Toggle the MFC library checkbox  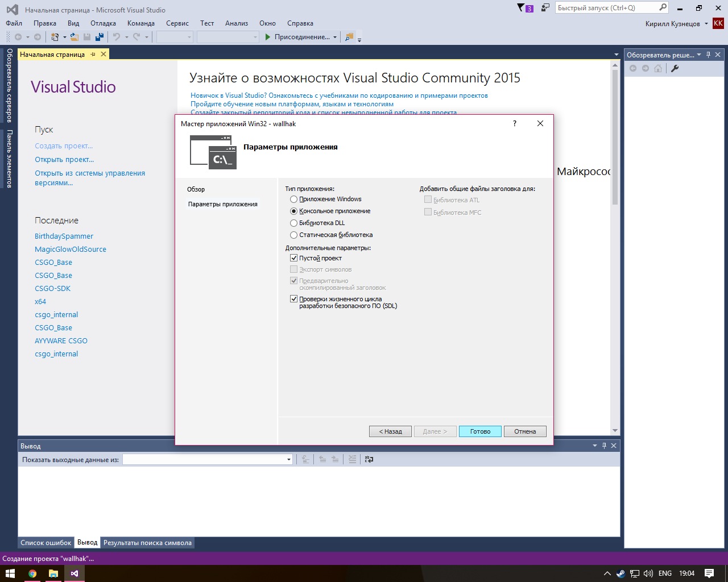(428, 212)
